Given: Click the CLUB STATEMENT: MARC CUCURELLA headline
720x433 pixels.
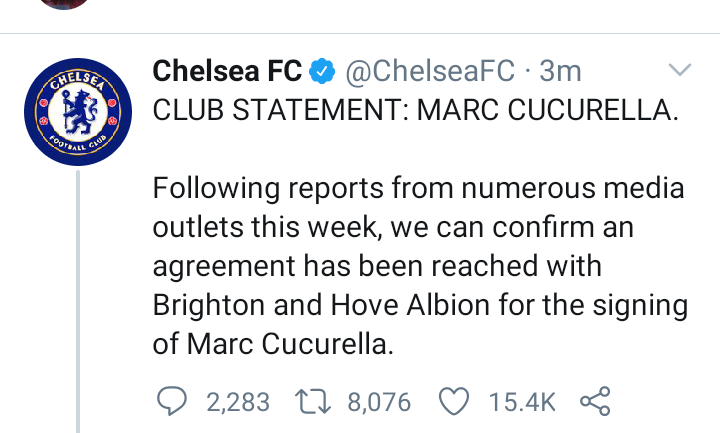Looking at the screenshot, I should [415, 110].
